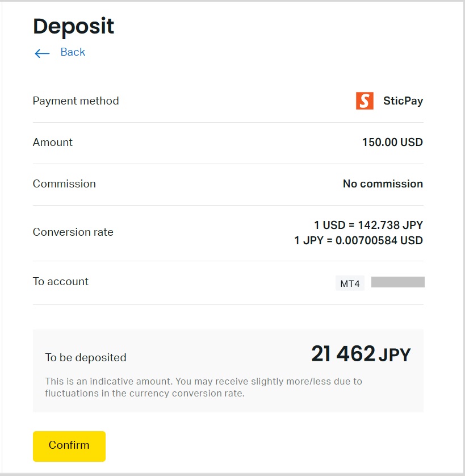
Task: Click the Amount row label
Action: tap(53, 143)
